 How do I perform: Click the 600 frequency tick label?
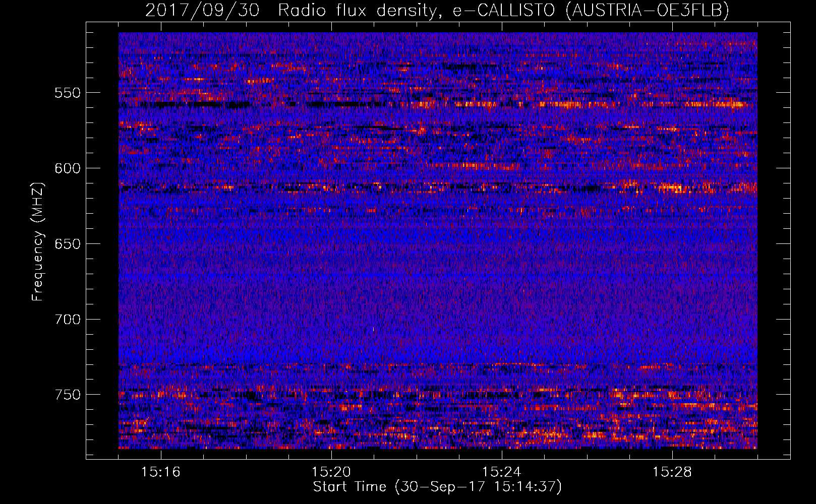coord(67,168)
